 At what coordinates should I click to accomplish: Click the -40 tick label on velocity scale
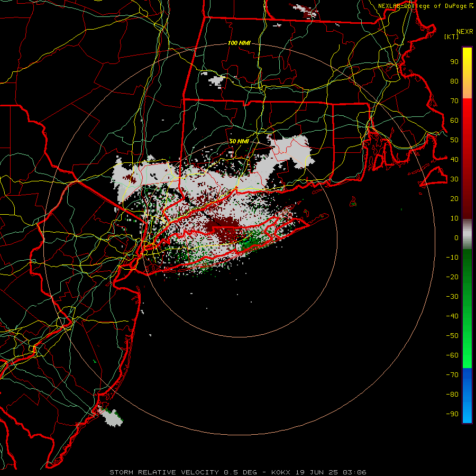click(452, 316)
